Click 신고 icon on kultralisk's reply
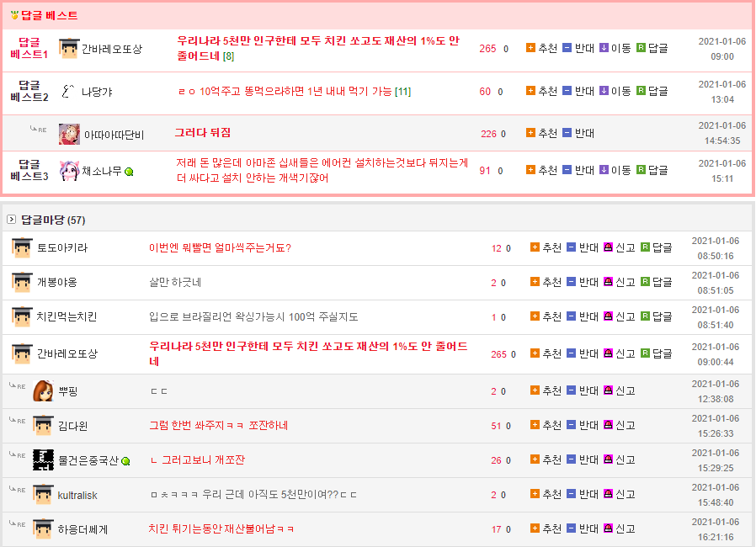Image resolution: width=756 pixels, height=547 pixels. pos(608,495)
